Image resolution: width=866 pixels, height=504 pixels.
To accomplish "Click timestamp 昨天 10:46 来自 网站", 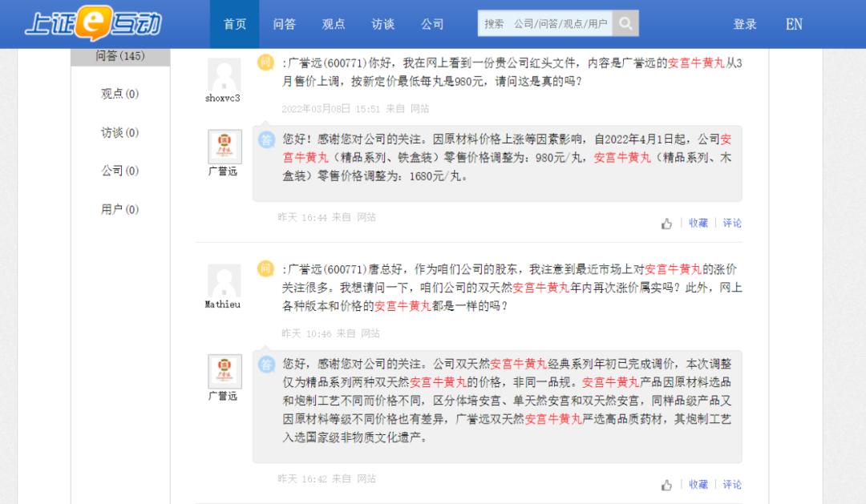I will pyautogui.click(x=330, y=333).
